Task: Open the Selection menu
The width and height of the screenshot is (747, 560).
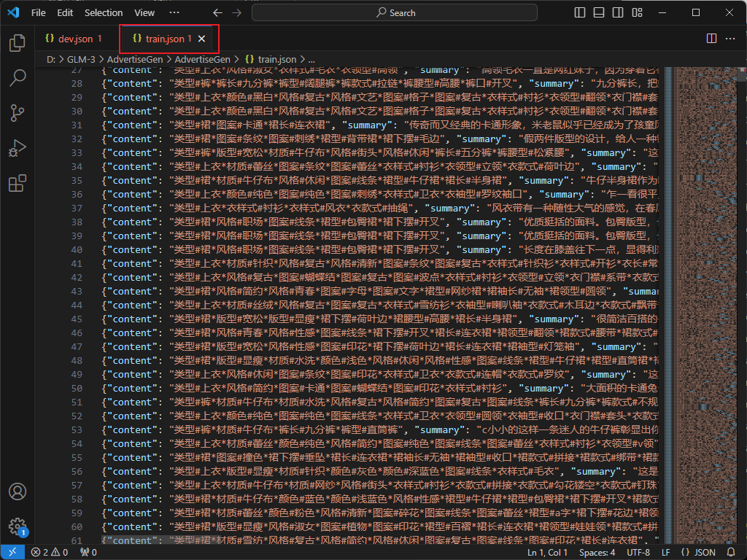Action: point(104,12)
